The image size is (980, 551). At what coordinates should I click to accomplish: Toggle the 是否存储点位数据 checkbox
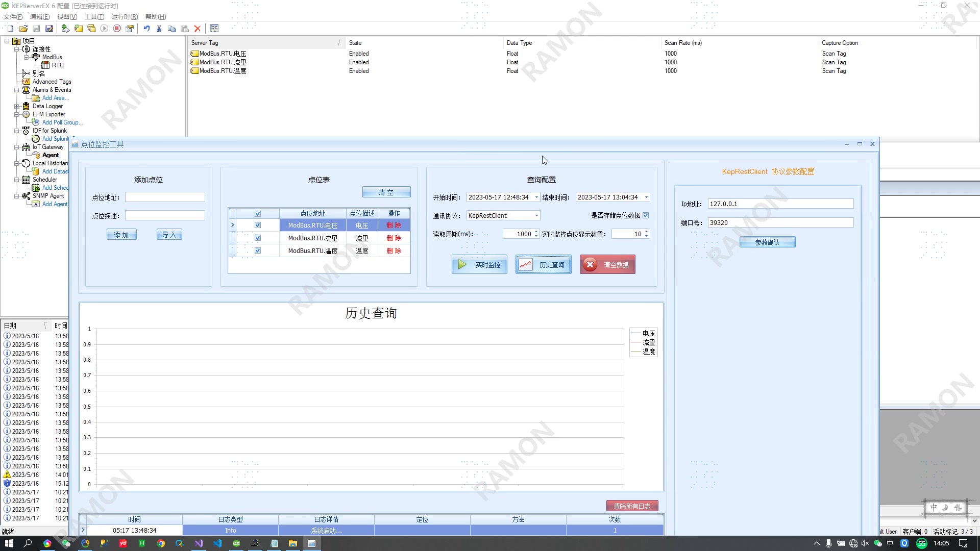coord(646,215)
